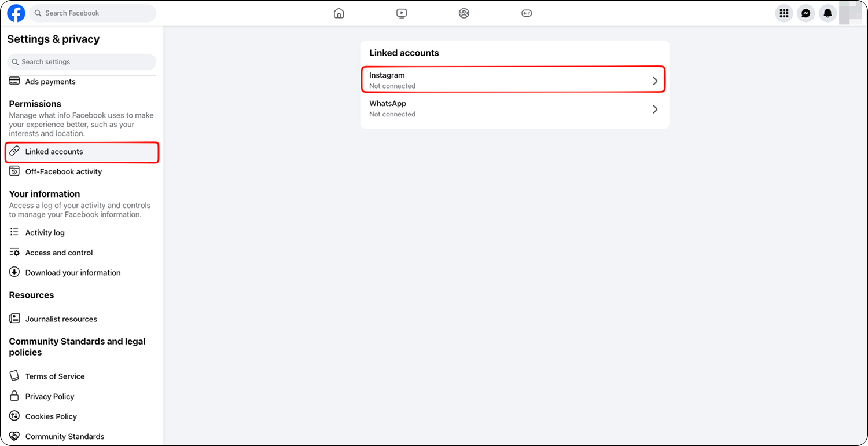Open the Watch video icon

pyautogui.click(x=402, y=13)
